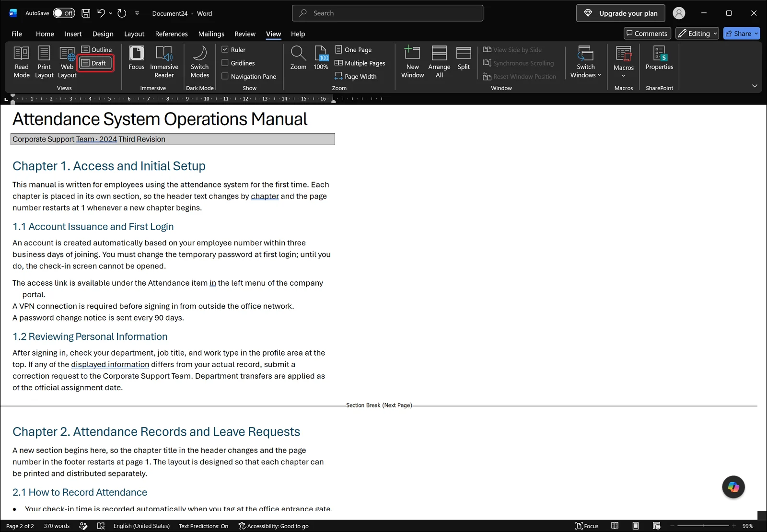Switch to Read Mode view
Viewport: 767px width, 532px height.
pyautogui.click(x=22, y=62)
